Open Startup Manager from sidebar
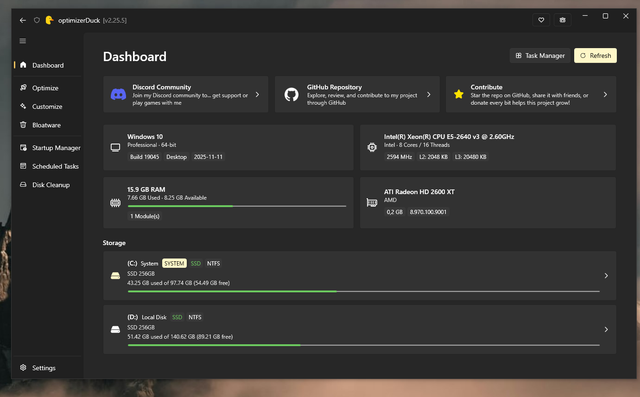 pyautogui.click(x=48, y=148)
